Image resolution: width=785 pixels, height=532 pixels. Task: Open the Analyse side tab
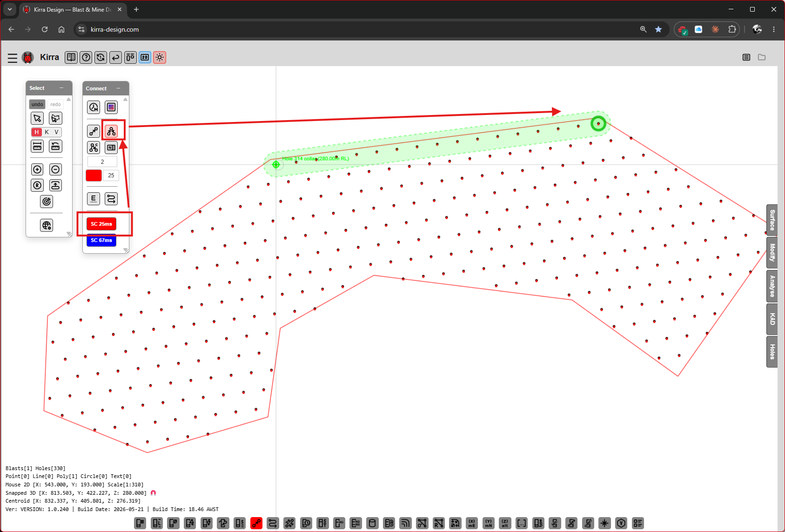pyautogui.click(x=772, y=286)
